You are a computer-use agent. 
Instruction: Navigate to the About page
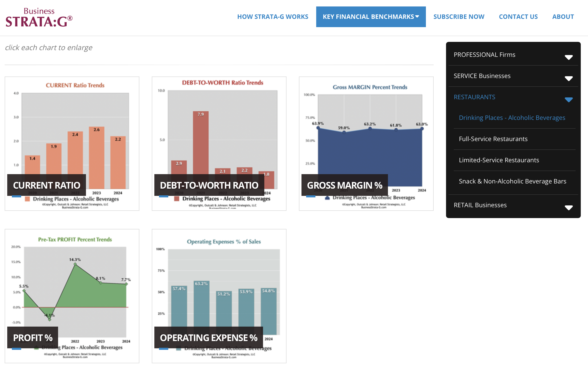[563, 17]
